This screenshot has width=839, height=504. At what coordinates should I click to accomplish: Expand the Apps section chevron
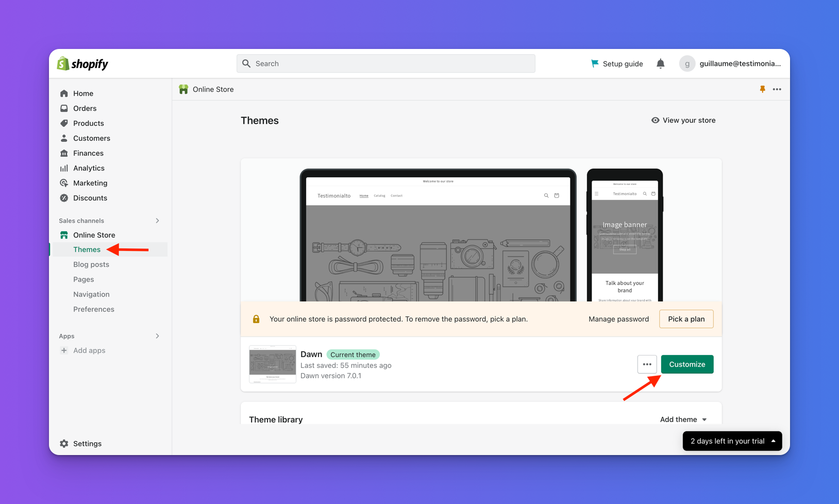[x=157, y=336]
